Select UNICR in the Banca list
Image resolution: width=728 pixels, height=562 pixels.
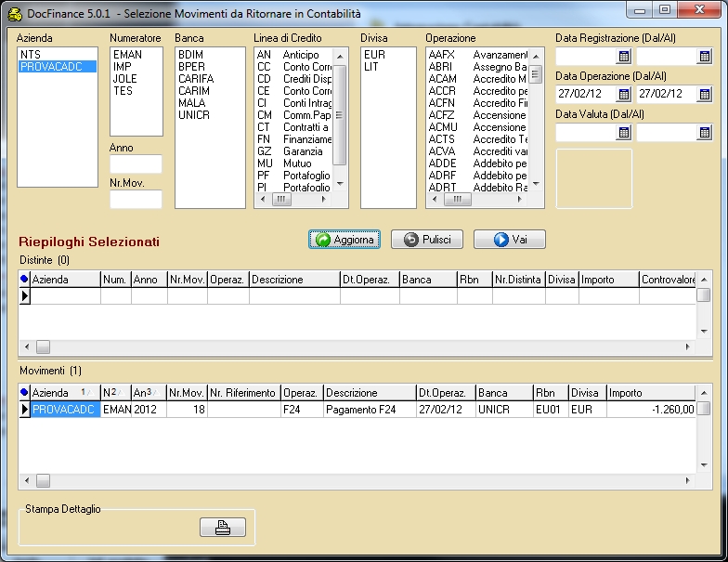[x=193, y=115]
